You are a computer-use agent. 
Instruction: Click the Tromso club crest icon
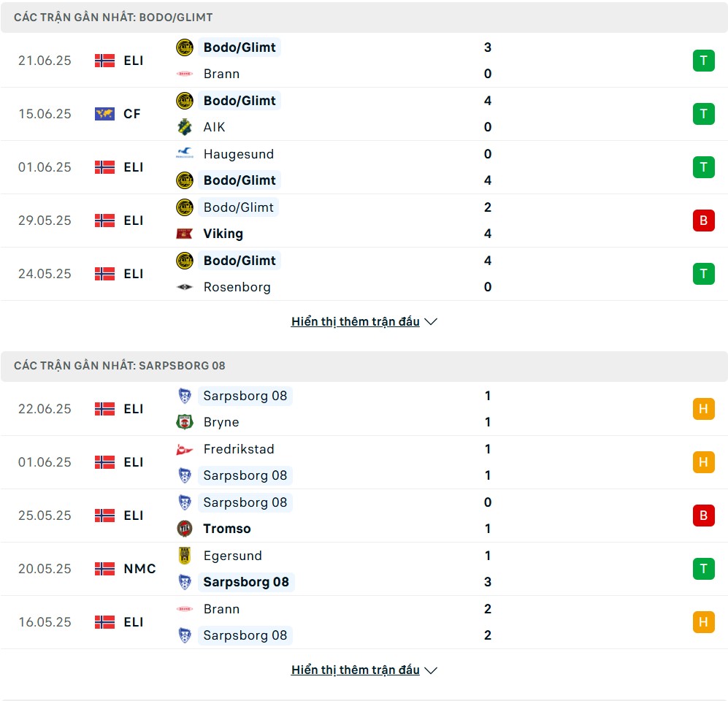pos(185,528)
